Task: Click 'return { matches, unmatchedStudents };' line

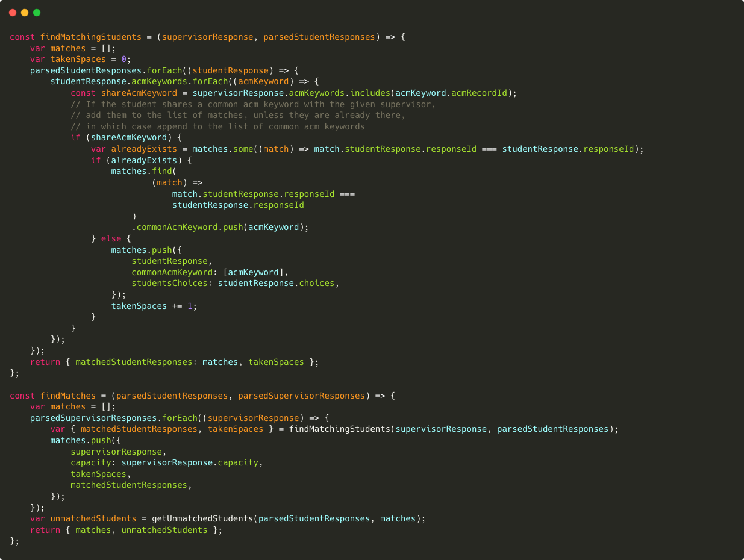Action: 127,530
